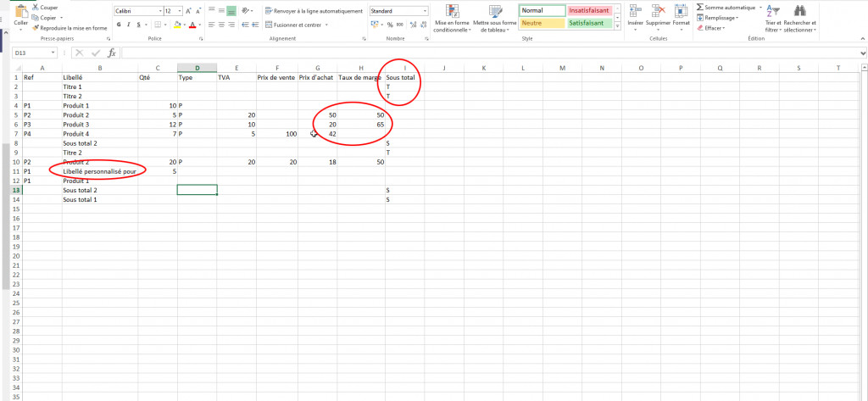Click the Couper scissors icon
The image size is (868, 401).
pyautogui.click(x=36, y=8)
